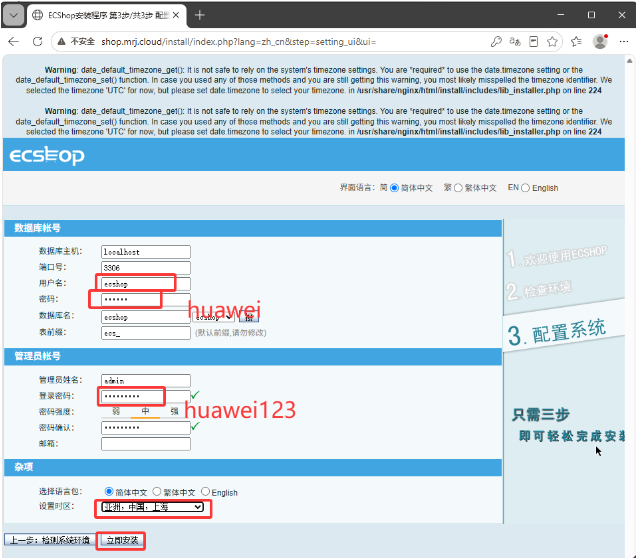
Task: Click the admin login password field
Action: pos(146,397)
